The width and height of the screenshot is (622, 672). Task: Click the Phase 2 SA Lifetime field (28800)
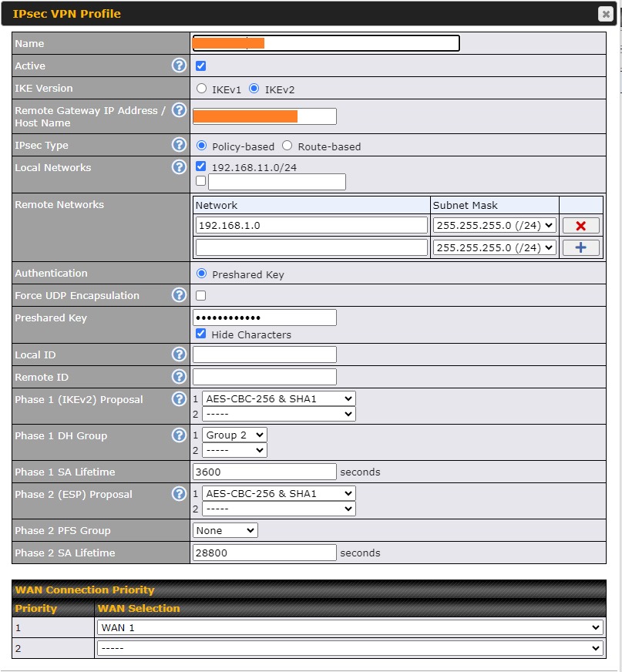pyautogui.click(x=264, y=553)
